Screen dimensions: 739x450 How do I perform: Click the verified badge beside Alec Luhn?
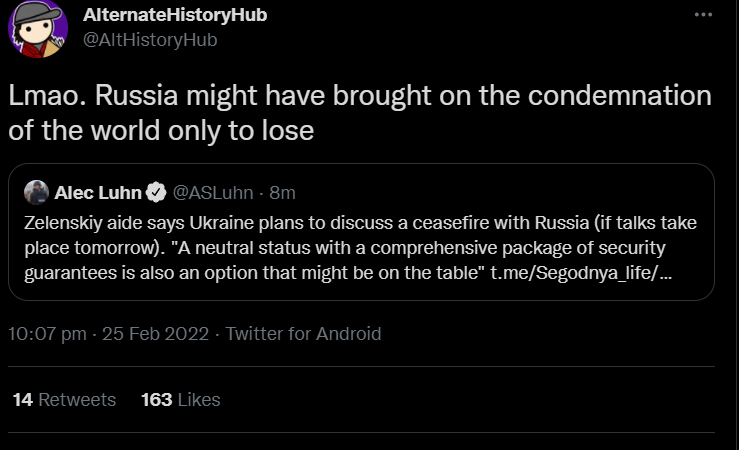click(157, 191)
